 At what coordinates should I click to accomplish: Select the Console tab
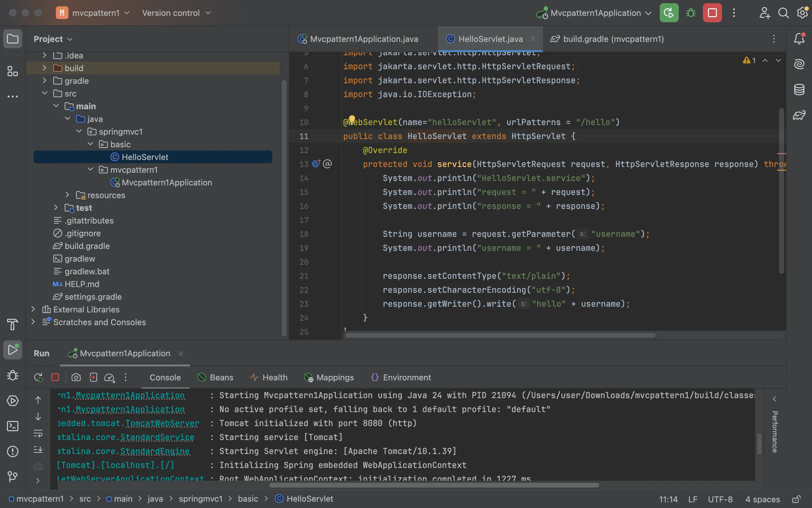pyautogui.click(x=165, y=377)
